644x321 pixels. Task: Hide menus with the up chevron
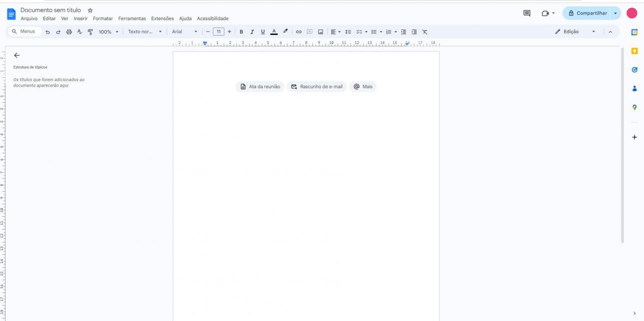point(610,32)
